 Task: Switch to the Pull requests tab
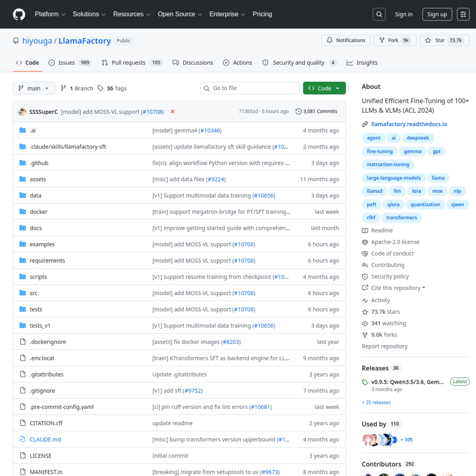[132, 62]
